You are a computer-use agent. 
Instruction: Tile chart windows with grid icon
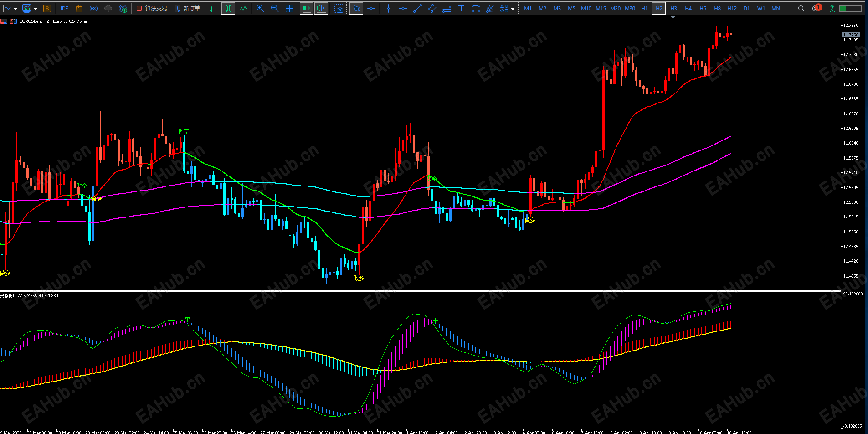(x=289, y=8)
